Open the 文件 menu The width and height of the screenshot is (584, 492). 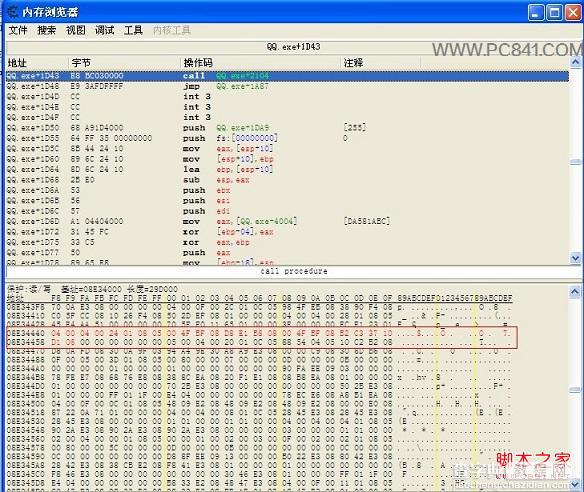point(18,30)
